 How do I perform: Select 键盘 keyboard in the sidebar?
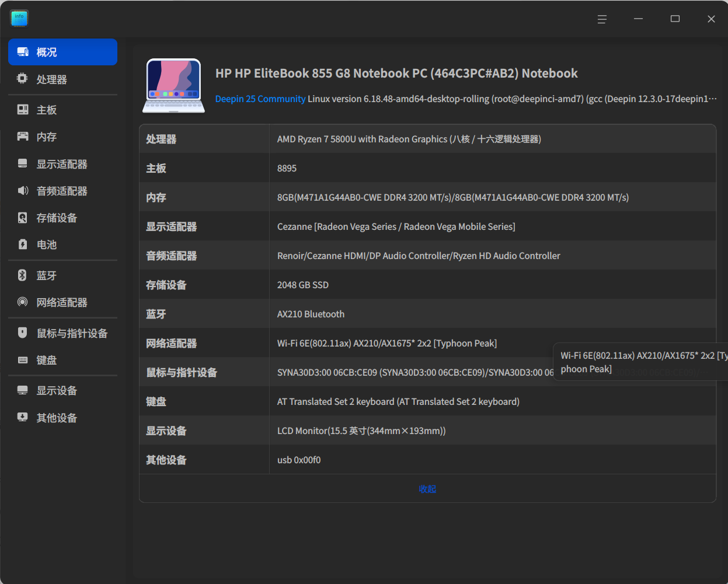[x=62, y=360]
